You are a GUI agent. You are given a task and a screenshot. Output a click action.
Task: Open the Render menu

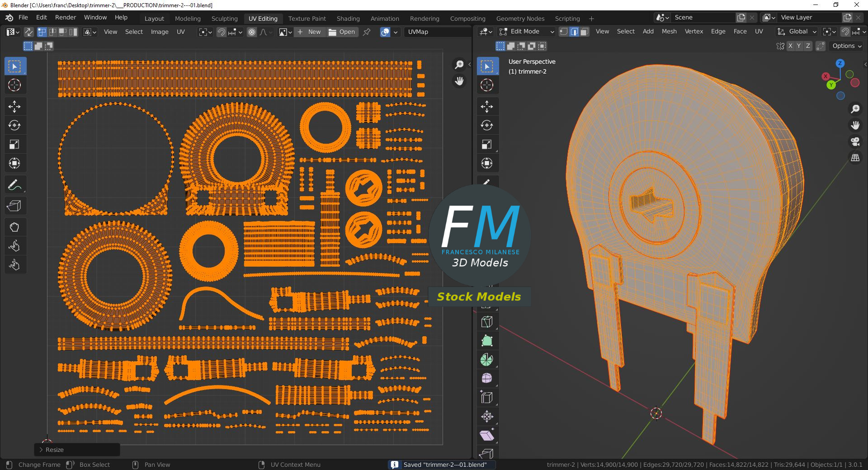(x=66, y=17)
